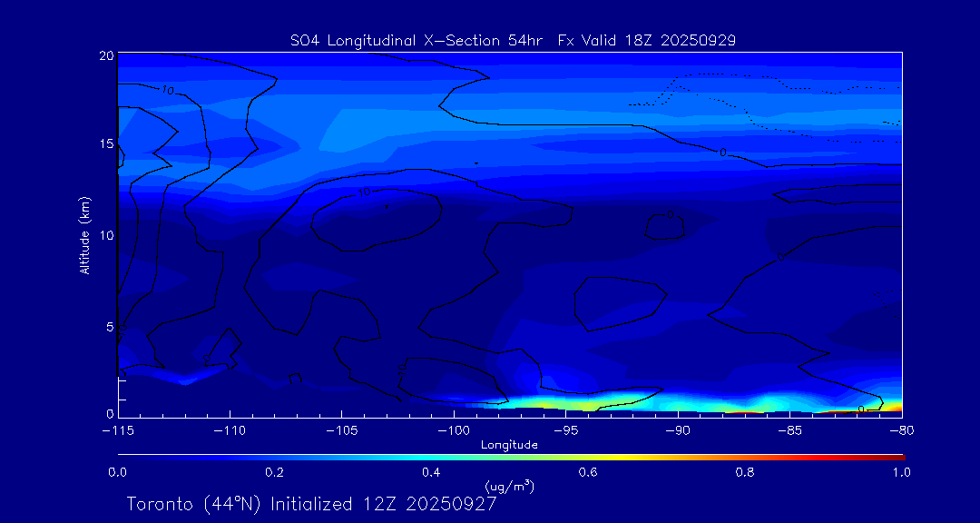This screenshot has width=980, height=523.
Task: Click the -115 longitude tick label
Action: point(117,431)
